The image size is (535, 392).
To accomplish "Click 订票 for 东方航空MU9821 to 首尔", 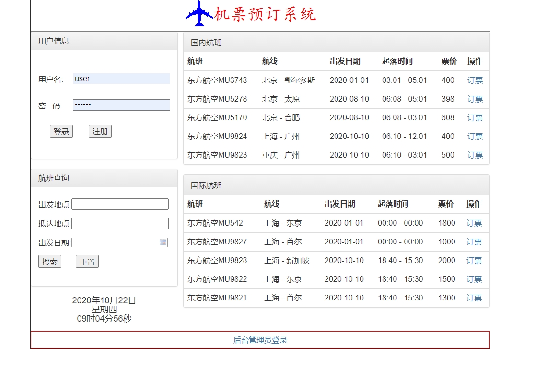I will coord(474,298).
